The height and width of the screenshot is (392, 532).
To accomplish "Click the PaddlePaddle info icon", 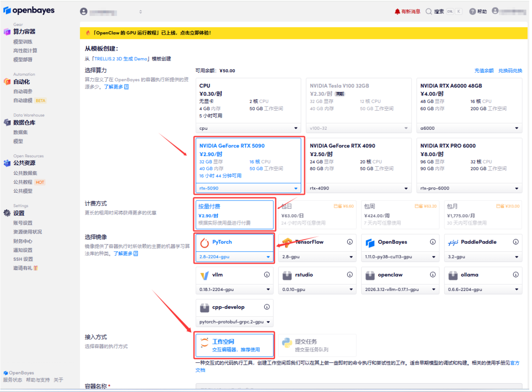I will click(515, 242).
